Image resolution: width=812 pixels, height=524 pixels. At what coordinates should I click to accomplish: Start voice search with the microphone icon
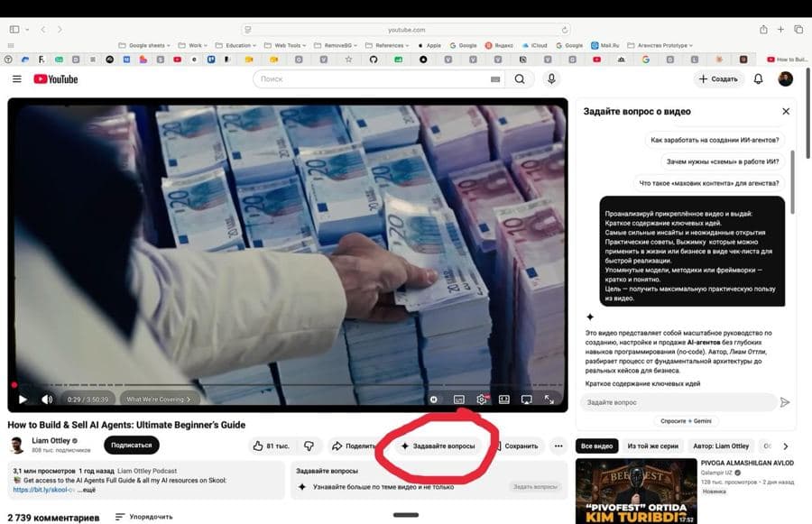551,78
